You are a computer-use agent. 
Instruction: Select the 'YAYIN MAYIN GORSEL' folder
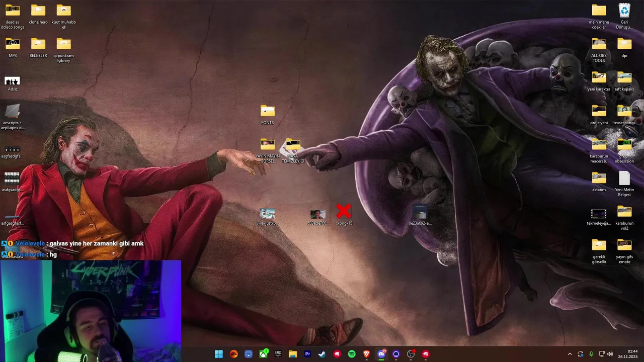(268, 150)
